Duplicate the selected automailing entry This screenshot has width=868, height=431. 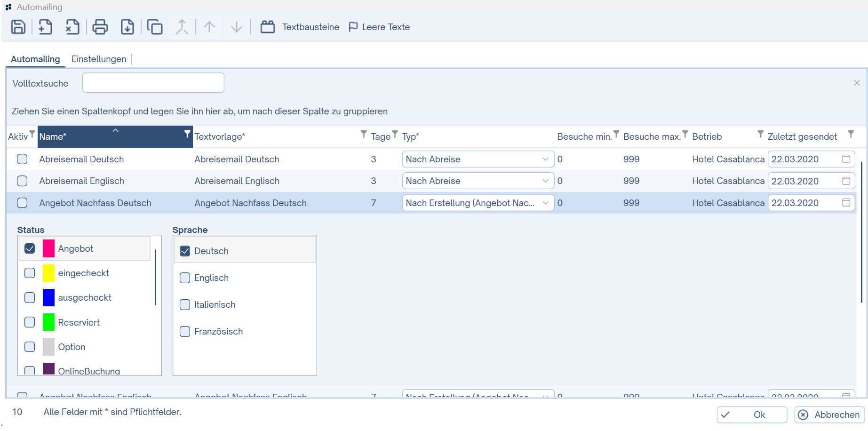tap(155, 27)
